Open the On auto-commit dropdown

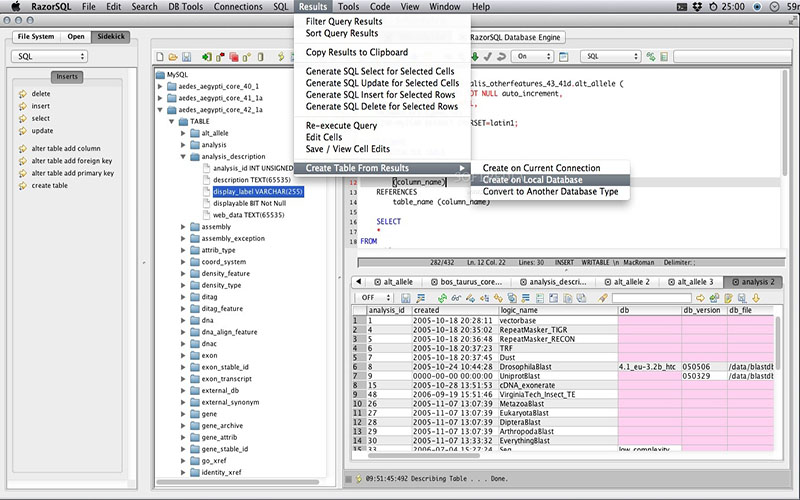[533, 57]
